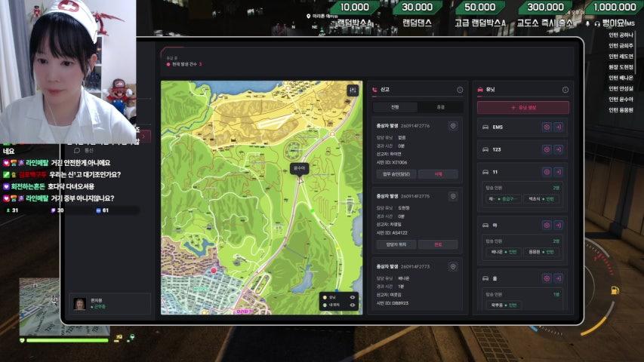Click the car icon beside unit 123
Image resolution: width=644 pixels, height=362 pixels.
coord(485,150)
